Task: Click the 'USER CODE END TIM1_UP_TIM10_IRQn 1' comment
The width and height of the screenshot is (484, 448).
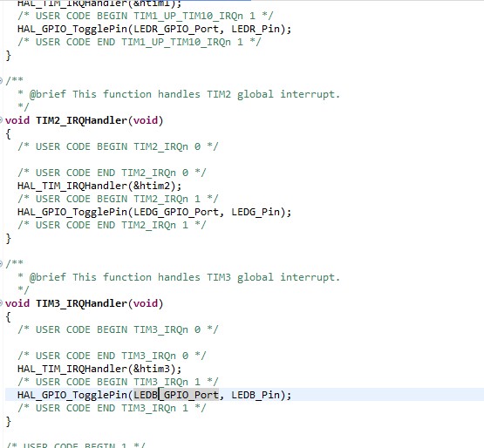Action: pyautogui.click(x=140, y=42)
